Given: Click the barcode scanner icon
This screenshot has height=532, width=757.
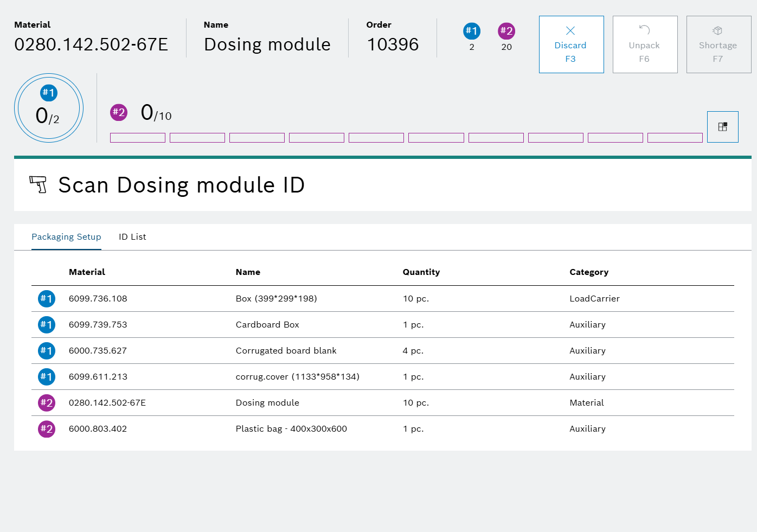Looking at the screenshot, I should pos(38,184).
